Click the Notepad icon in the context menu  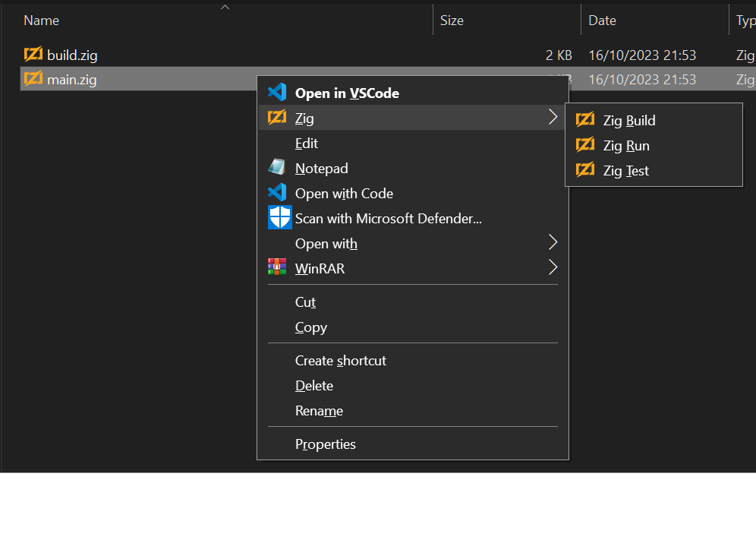point(277,167)
